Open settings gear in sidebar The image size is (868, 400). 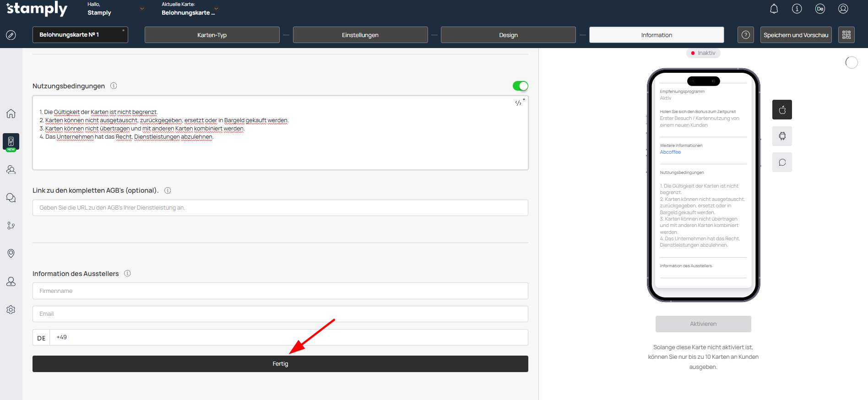(11, 310)
